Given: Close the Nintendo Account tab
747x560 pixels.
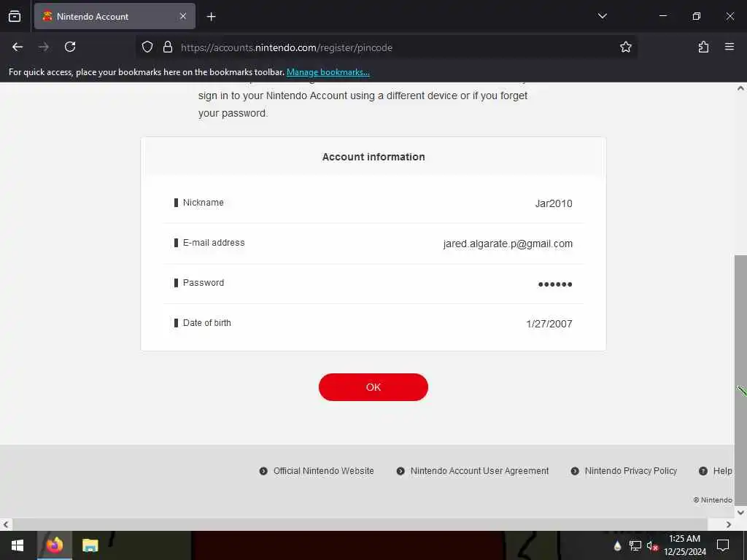Looking at the screenshot, I should [183, 16].
